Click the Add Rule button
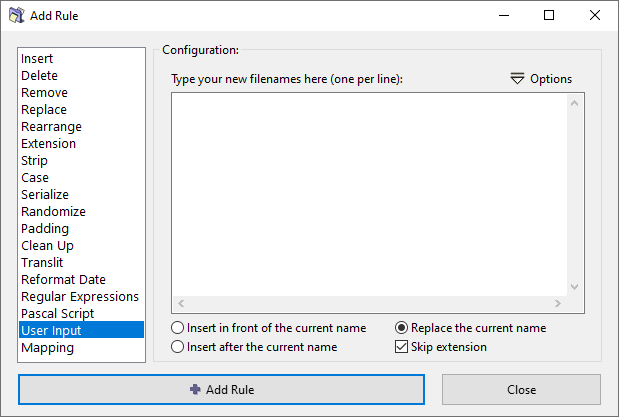 click(221, 390)
